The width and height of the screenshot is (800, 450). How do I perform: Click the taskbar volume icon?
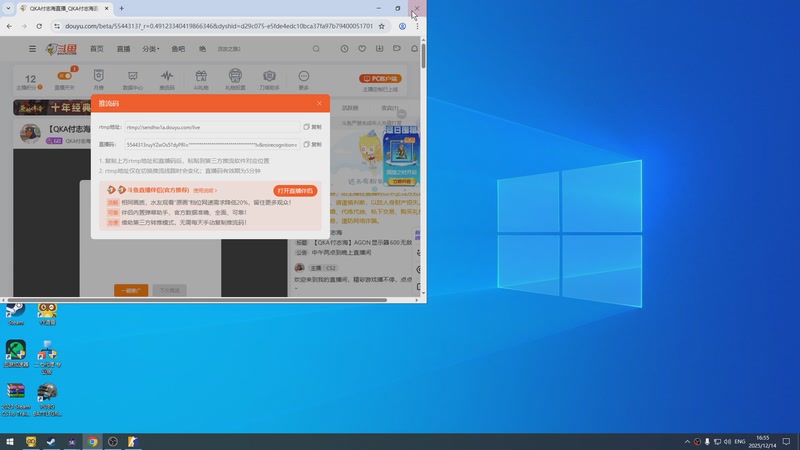point(727,442)
